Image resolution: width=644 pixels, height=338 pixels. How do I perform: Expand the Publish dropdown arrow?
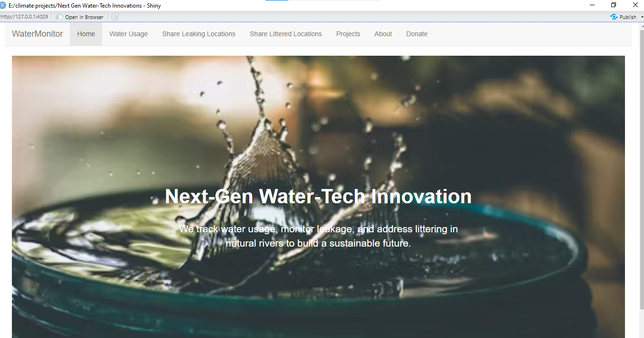pos(642,17)
